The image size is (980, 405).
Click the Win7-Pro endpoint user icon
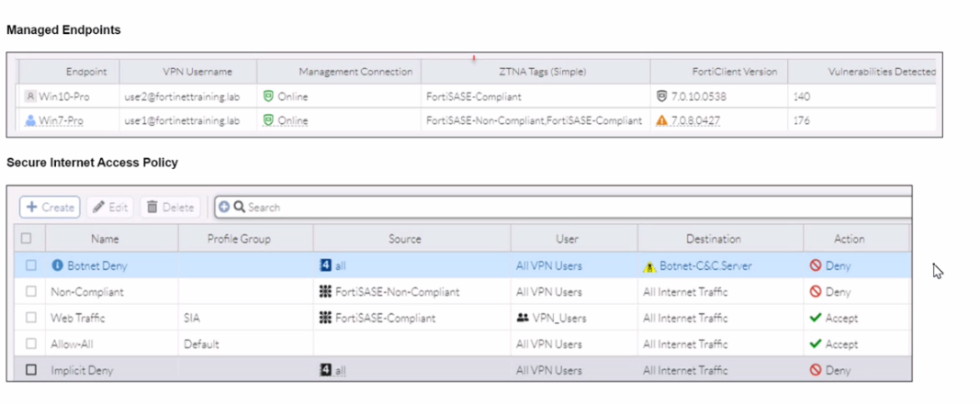pos(30,121)
